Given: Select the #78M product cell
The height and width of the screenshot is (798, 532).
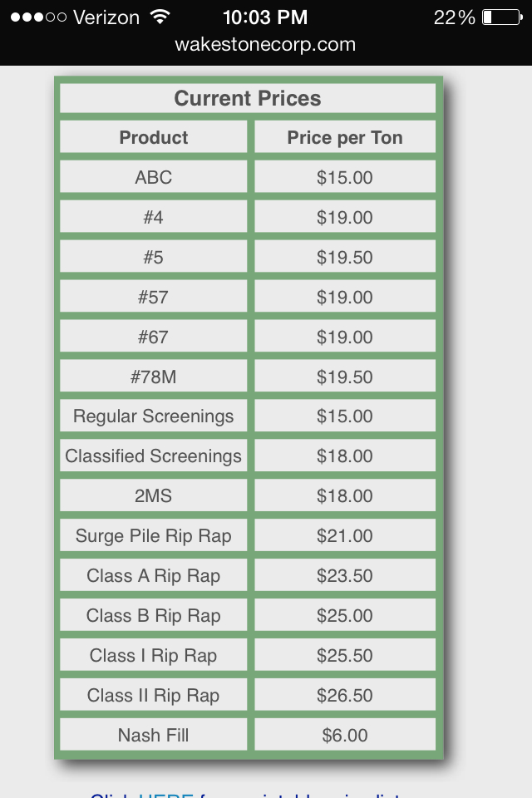Looking at the screenshot, I should click(x=154, y=377).
